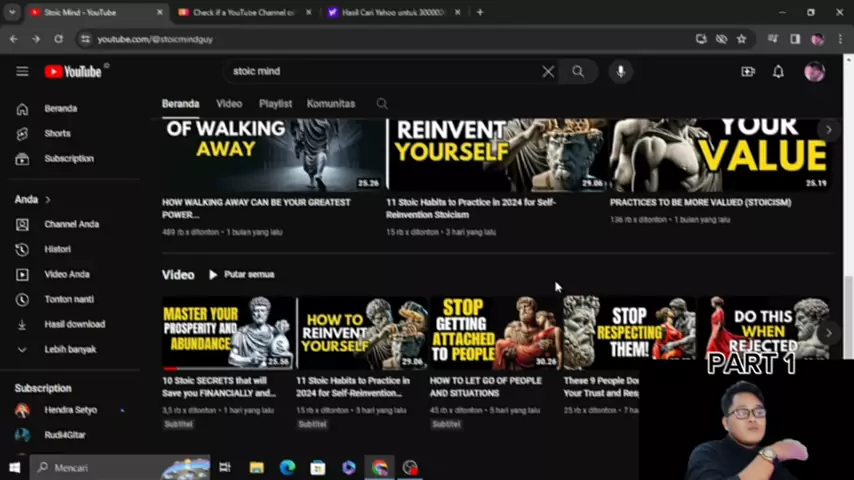The image size is (854, 480).
Task: Start voice search with microphone
Action: pyautogui.click(x=620, y=71)
